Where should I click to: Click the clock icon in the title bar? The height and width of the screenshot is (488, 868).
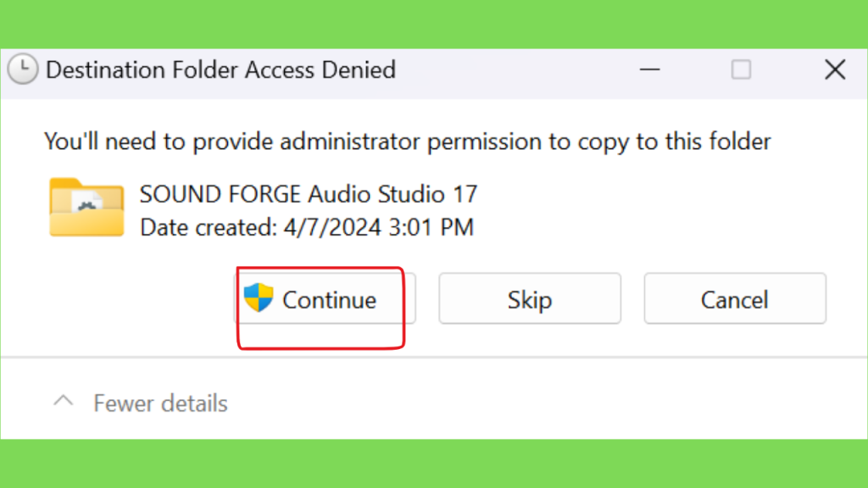(23, 69)
